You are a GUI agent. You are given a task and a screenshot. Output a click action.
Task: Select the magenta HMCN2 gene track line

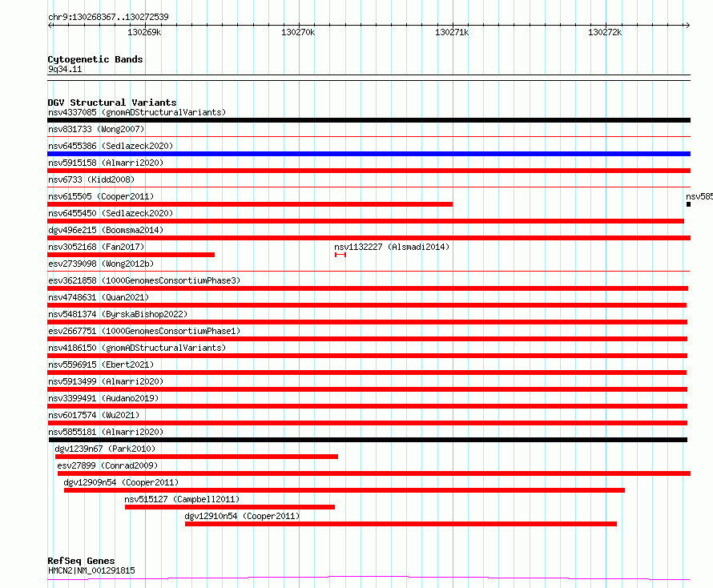pos(369,578)
